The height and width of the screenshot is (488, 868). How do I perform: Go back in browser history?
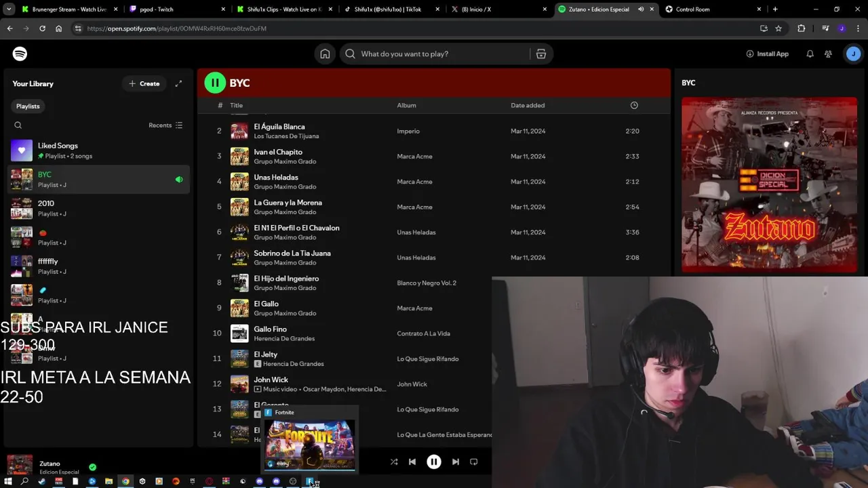click(9, 28)
